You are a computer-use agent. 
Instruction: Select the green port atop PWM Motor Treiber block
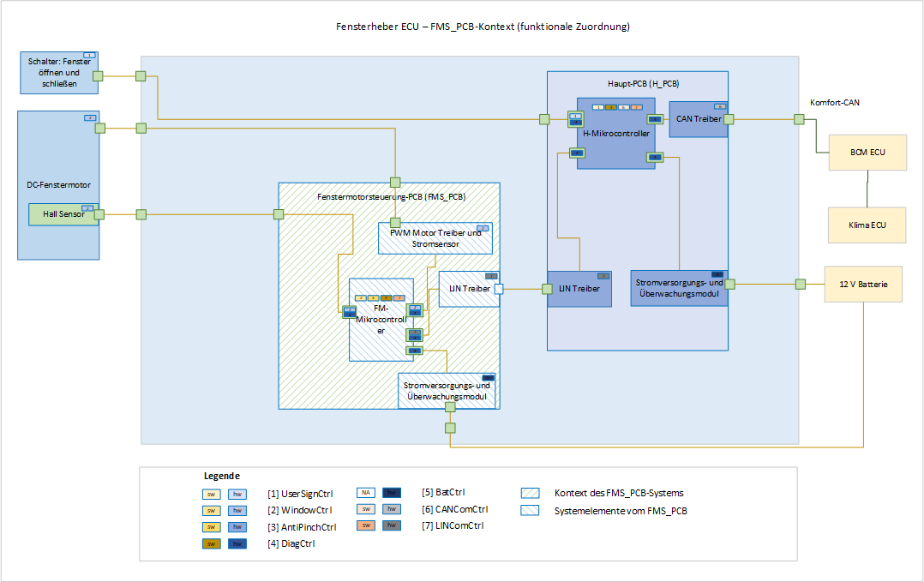click(395, 223)
